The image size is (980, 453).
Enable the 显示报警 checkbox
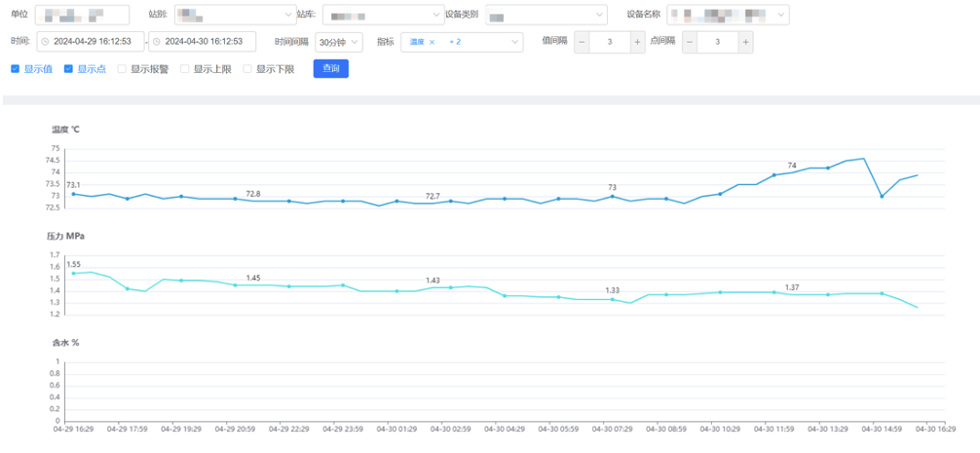tap(122, 69)
